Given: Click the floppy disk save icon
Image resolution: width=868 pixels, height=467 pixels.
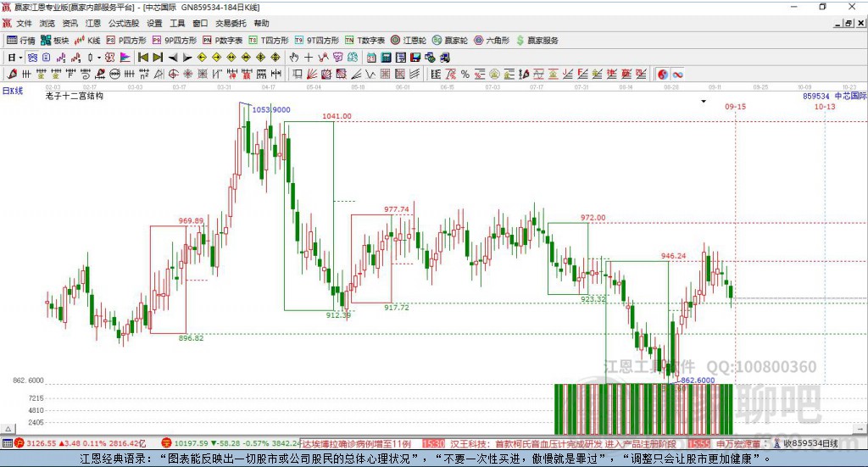Looking at the screenshot, I should tap(415, 58).
